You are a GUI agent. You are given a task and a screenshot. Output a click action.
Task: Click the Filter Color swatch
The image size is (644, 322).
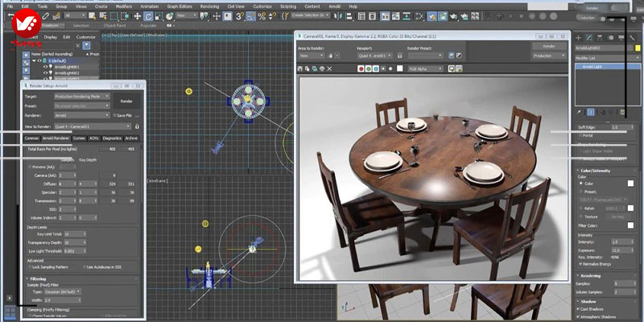pos(630,225)
